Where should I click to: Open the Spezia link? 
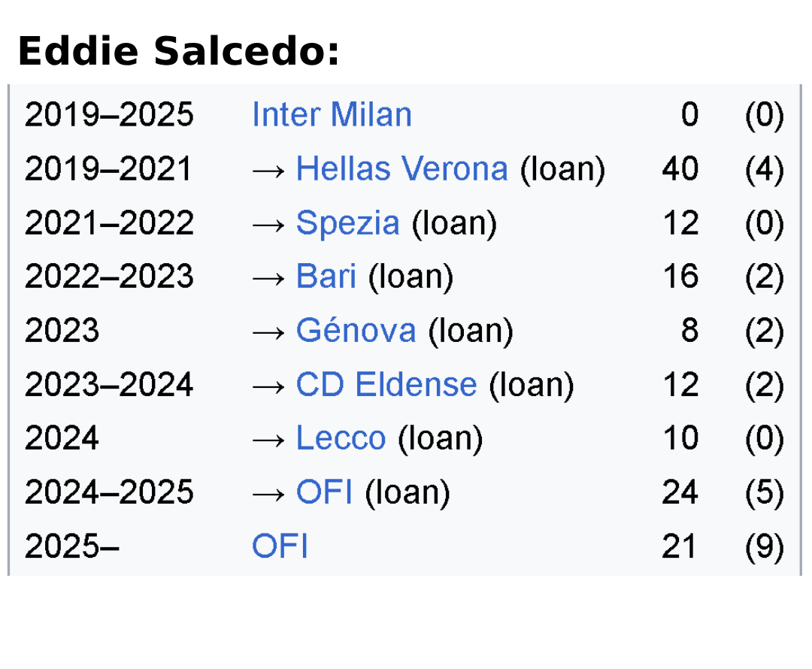click(347, 223)
